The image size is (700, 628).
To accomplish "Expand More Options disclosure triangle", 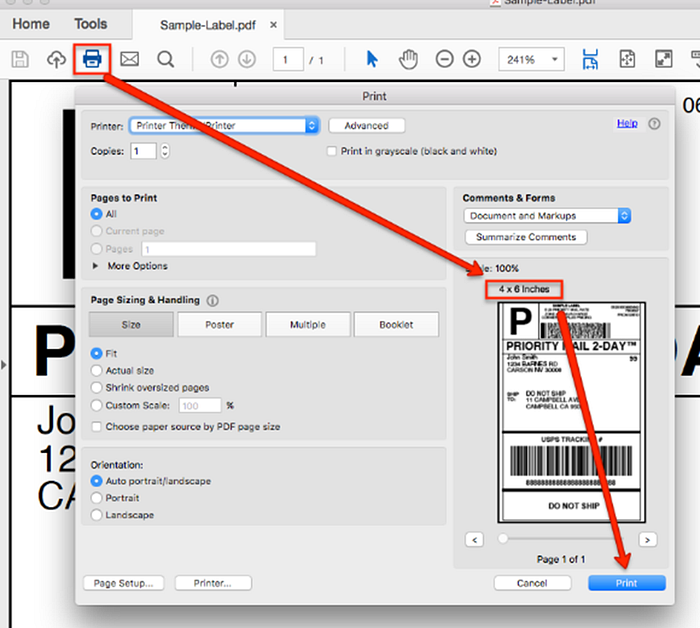I will tap(95, 266).
